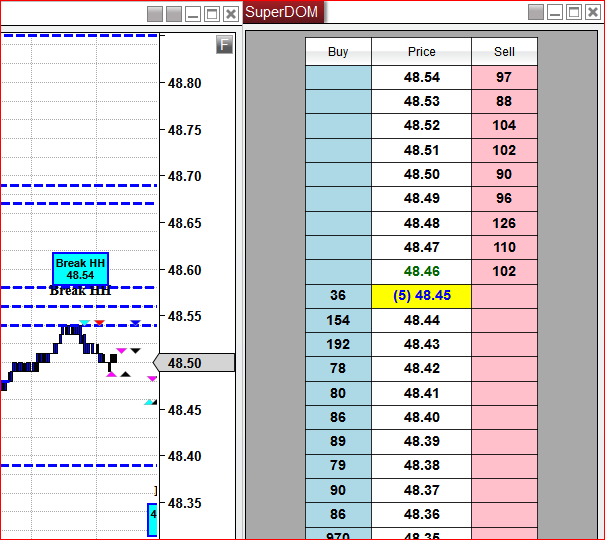Click sell cell 88 at 48.53
Screen dimensions: 605x540
(504, 101)
